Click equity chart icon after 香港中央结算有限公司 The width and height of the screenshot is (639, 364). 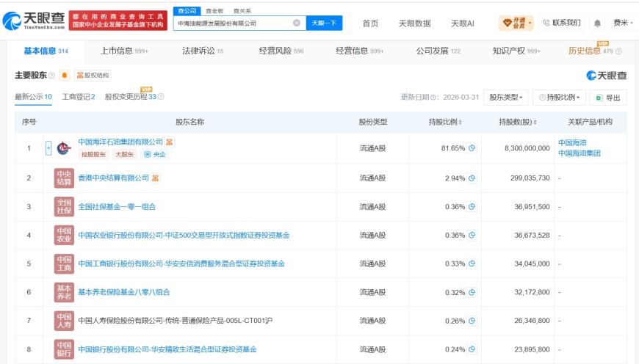click(x=155, y=178)
